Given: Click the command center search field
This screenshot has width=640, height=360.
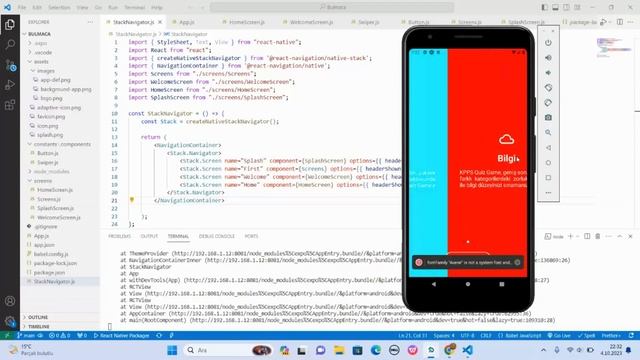Looking at the screenshot, I should click(x=332, y=7).
